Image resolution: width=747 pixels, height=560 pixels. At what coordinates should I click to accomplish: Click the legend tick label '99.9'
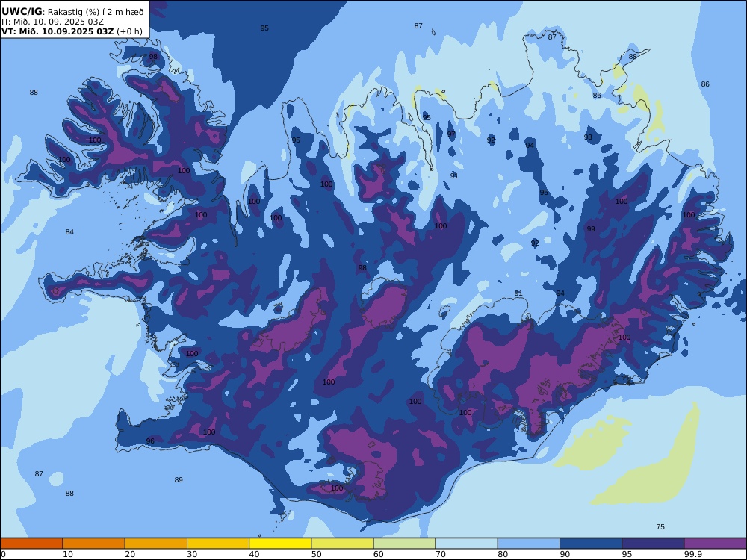point(693,554)
